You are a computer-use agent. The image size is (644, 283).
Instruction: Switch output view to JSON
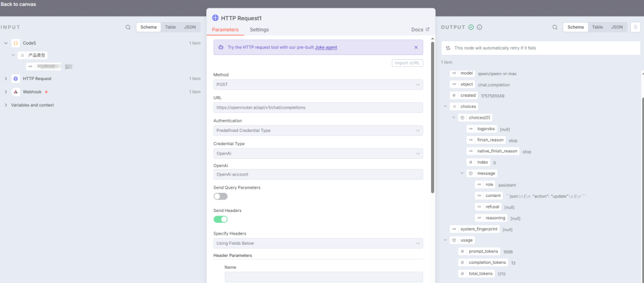click(x=617, y=27)
